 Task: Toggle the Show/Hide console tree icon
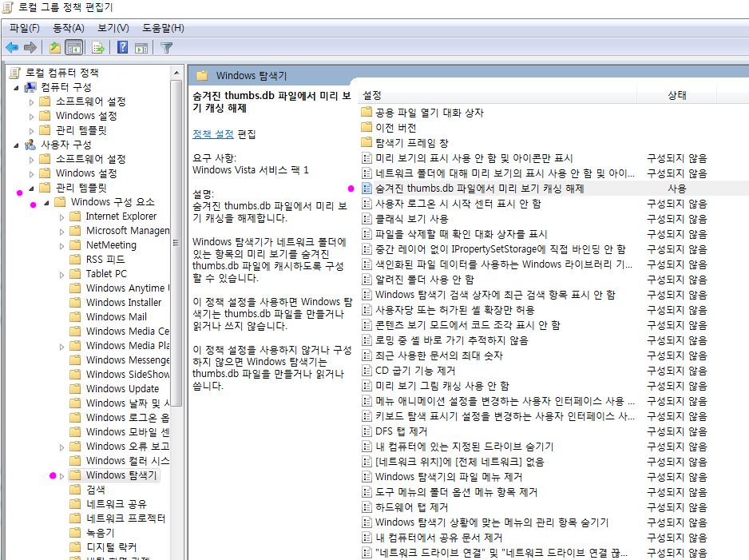pos(74,47)
